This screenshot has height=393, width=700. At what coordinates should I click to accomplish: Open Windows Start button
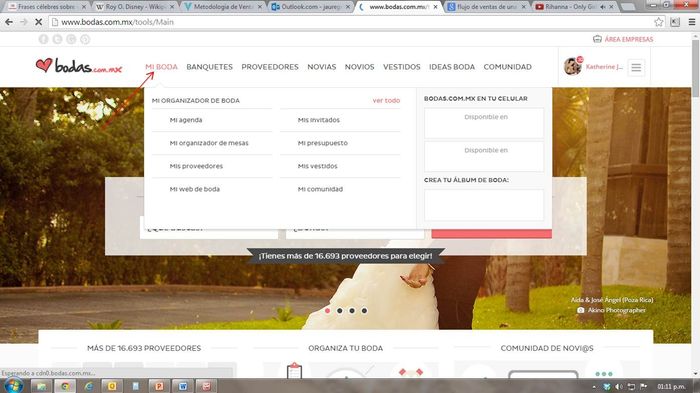click(x=13, y=385)
